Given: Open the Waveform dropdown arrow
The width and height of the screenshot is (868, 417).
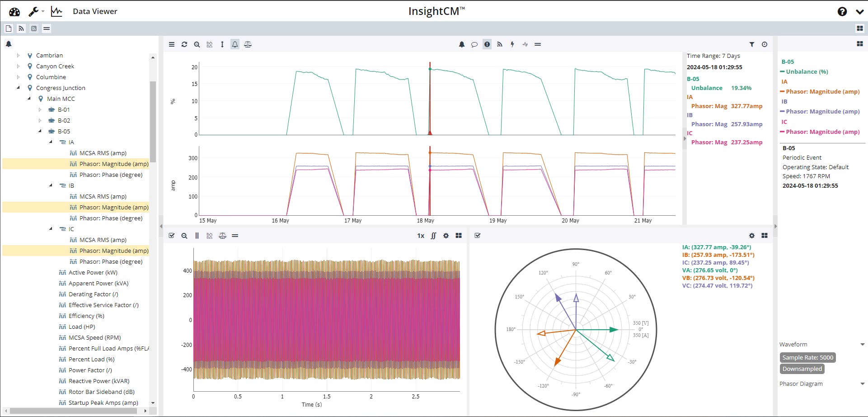Looking at the screenshot, I should pyautogui.click(x=862, y=345).
